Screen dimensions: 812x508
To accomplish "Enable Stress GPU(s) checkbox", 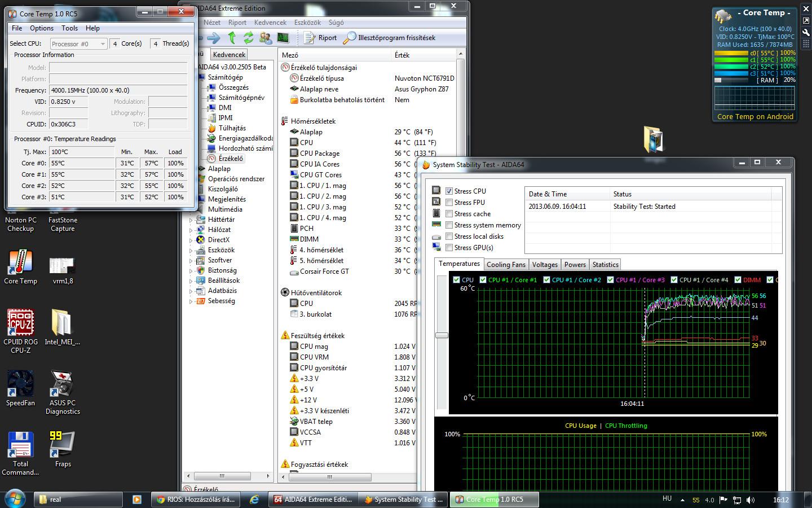I will (449, 247).
